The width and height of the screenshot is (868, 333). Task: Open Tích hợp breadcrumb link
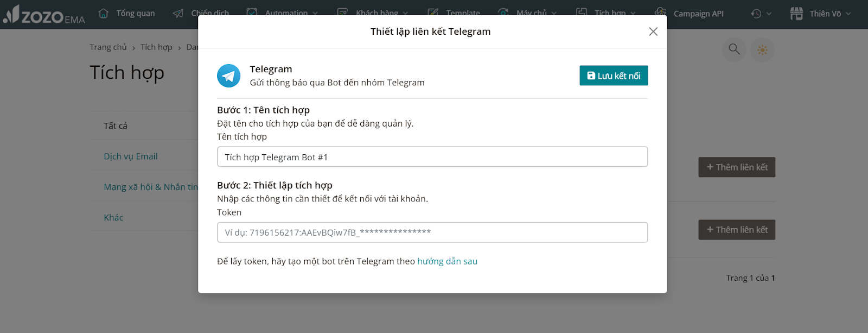(x=156, y=47)
